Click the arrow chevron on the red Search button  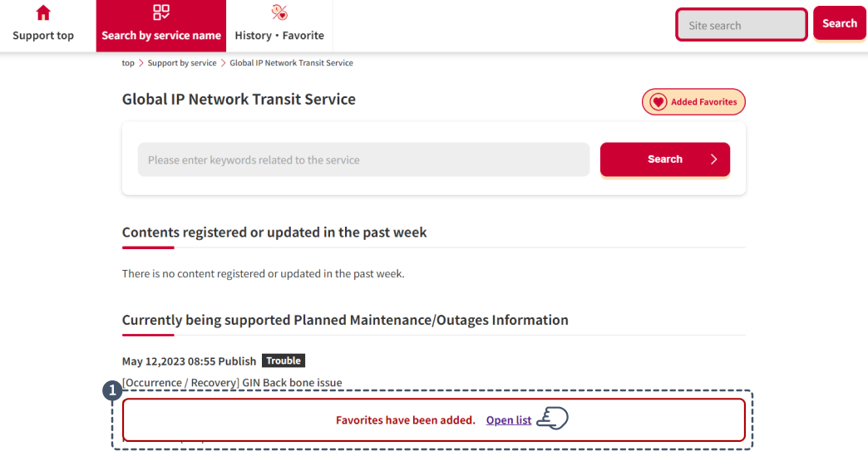pyautogui.click(x=713, y=159)
